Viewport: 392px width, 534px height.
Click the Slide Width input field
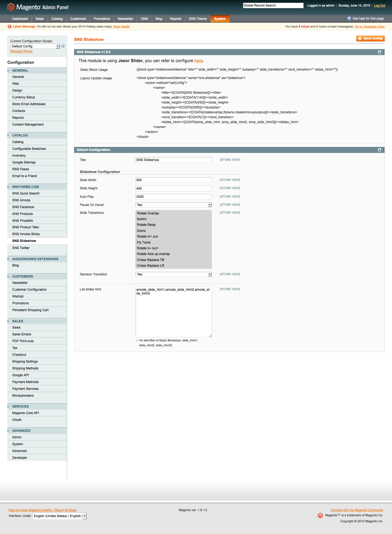click(x=173, y=180)
